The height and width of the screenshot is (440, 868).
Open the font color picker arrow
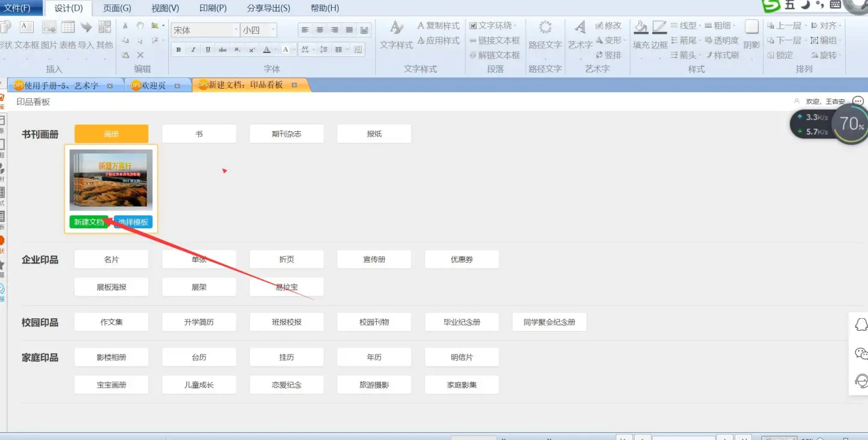click(x=275, y=49)
